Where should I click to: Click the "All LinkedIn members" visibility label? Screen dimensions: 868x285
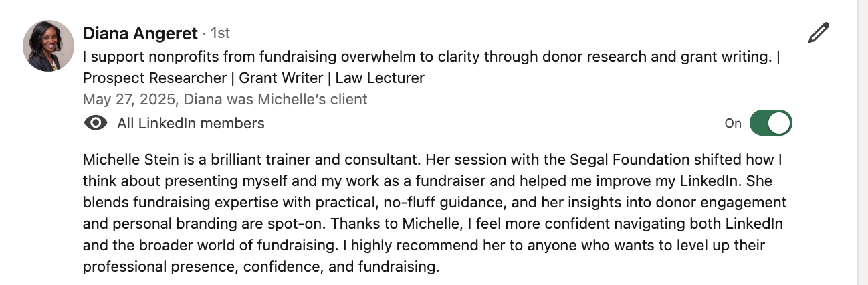[x=191, y=123]
